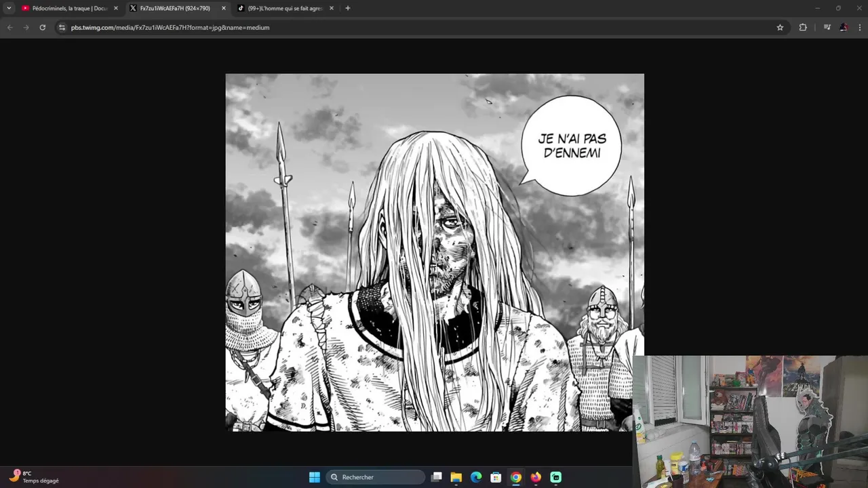868x488 pixels.
Task: Restore down the Chrome window
Action: [x=838, y=8]
